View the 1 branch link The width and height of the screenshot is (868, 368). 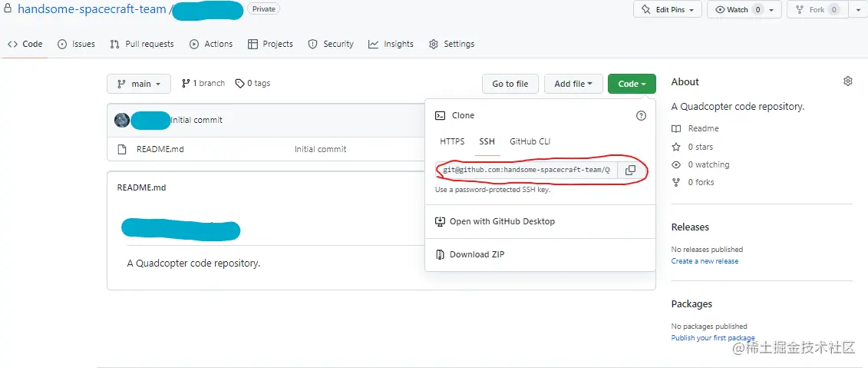(x=203, y=83)
